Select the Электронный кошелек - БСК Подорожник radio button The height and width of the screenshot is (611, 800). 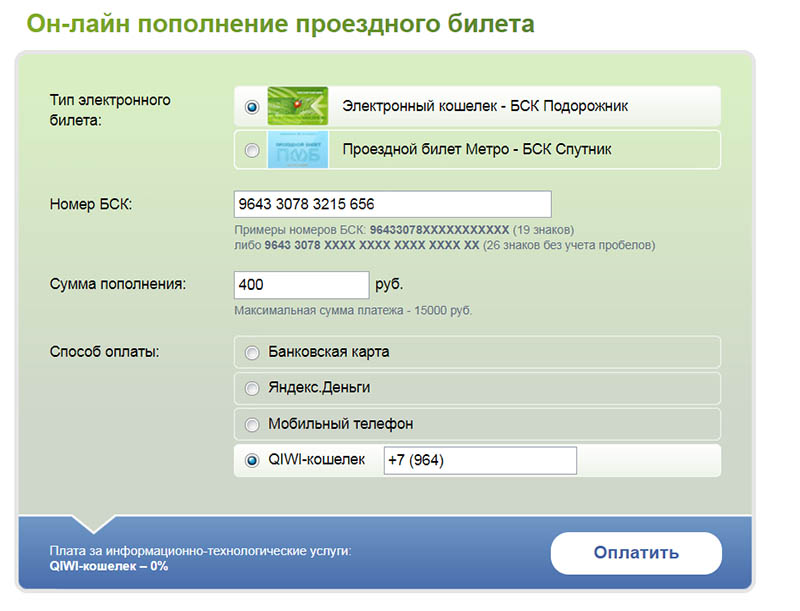click(x=252, y=107)
